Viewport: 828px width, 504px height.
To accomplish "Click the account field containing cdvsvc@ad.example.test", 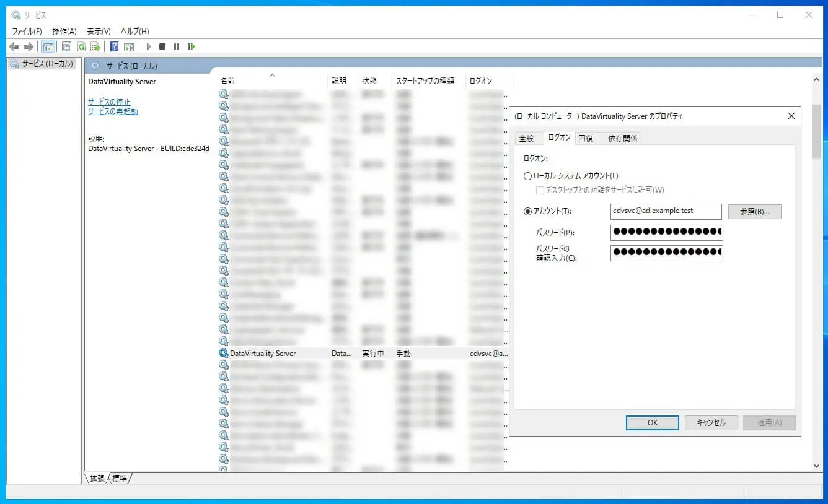I will click(x=666, y=211).
